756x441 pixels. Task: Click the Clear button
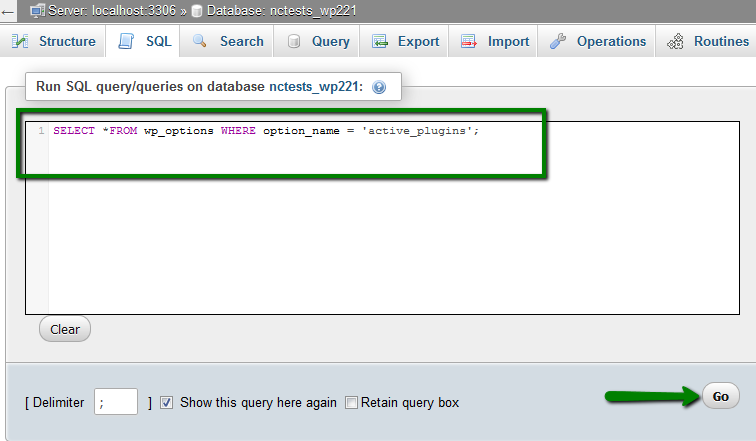65,329
